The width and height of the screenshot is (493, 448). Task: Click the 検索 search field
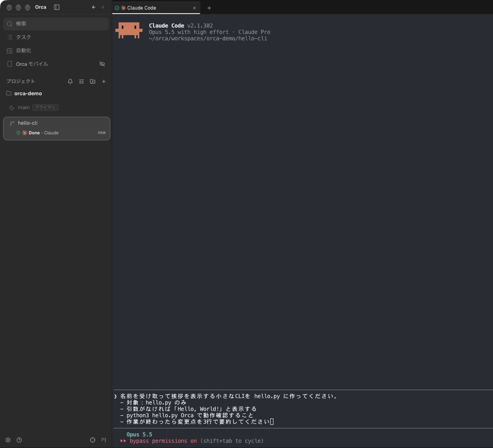(56, 24)
